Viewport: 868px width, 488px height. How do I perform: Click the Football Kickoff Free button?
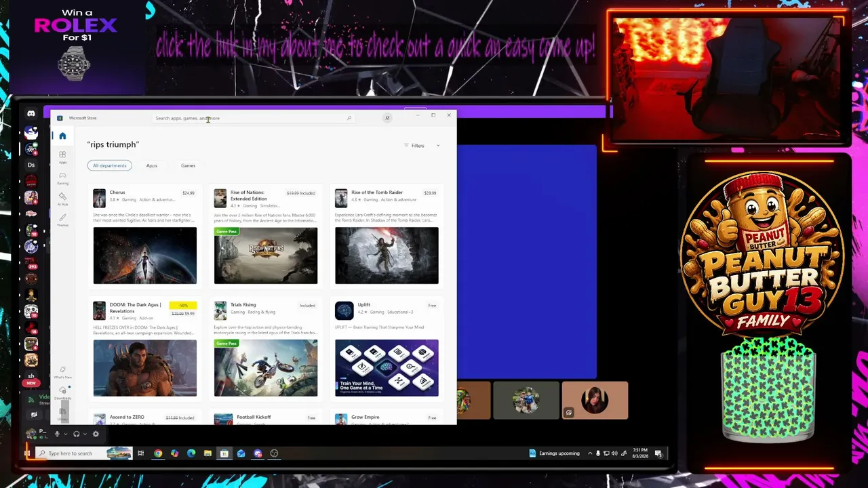tap(311, 418)
